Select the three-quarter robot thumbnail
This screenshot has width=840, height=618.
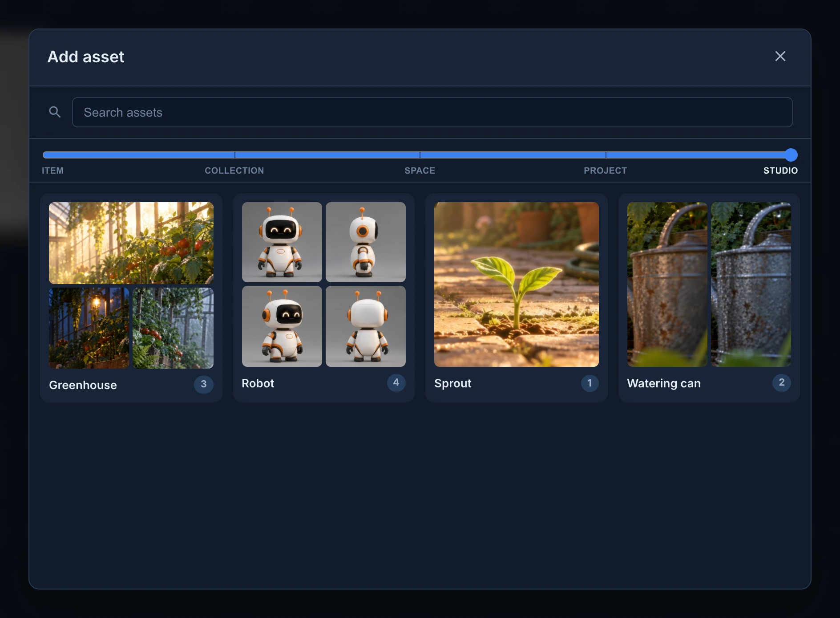coord(282,326)
